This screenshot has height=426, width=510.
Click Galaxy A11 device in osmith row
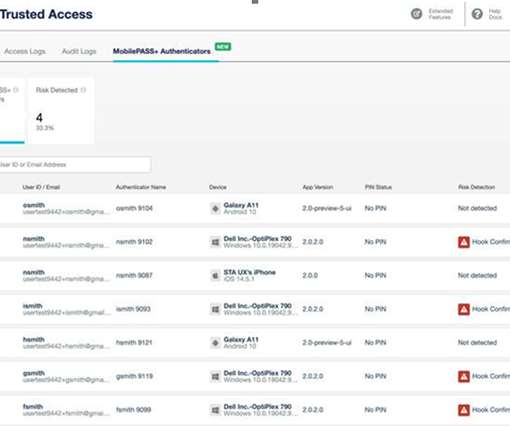241,205
